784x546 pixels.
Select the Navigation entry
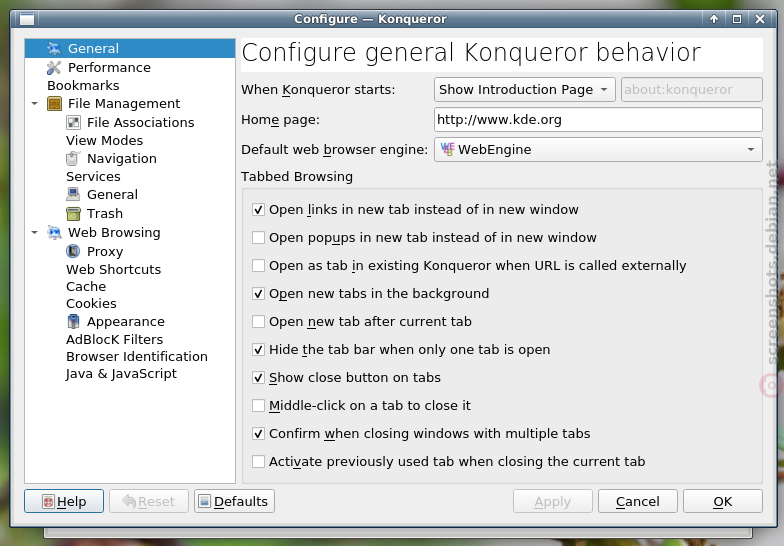122,158
